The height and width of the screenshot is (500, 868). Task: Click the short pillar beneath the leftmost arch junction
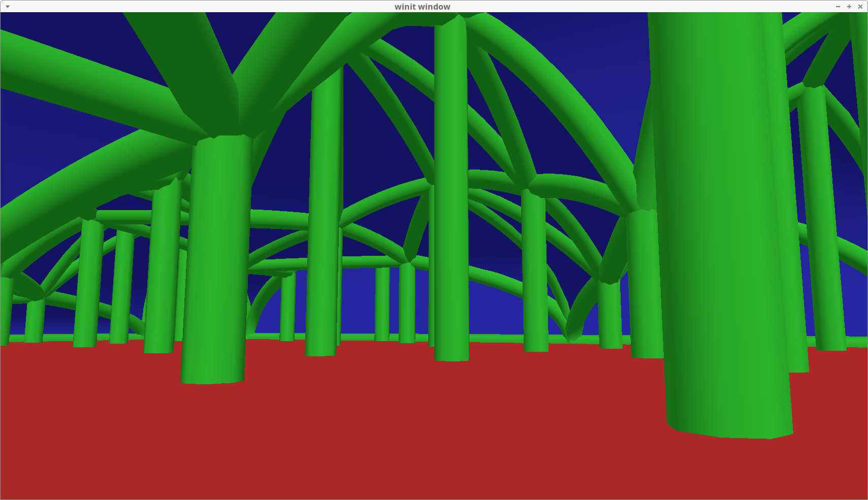coord(35,321)
